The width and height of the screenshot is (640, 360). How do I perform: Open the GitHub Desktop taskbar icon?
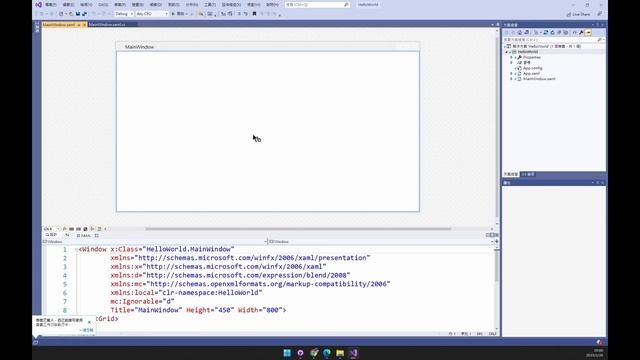coord(300,353)
